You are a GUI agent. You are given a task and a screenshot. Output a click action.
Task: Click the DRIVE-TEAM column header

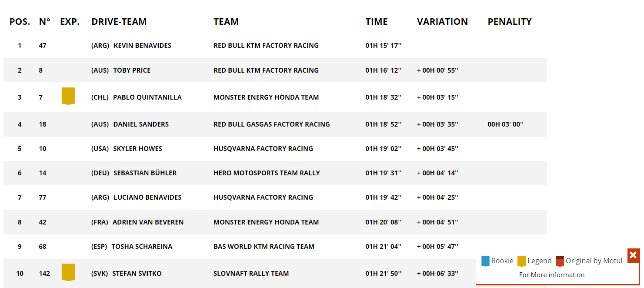119,22
